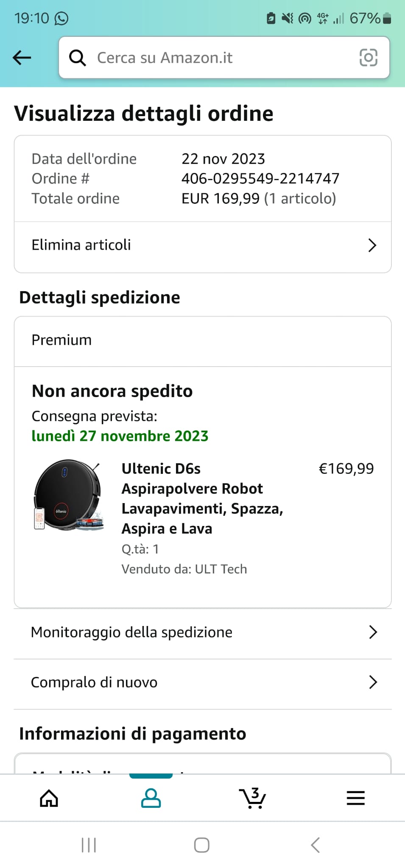
Task: Open camera scan in search bar
Action: 368,58
